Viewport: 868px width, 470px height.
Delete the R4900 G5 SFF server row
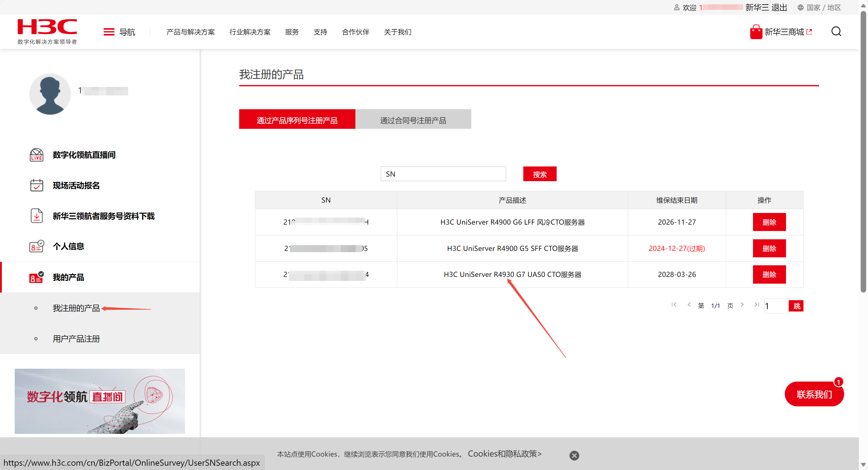tap(769, 248)
